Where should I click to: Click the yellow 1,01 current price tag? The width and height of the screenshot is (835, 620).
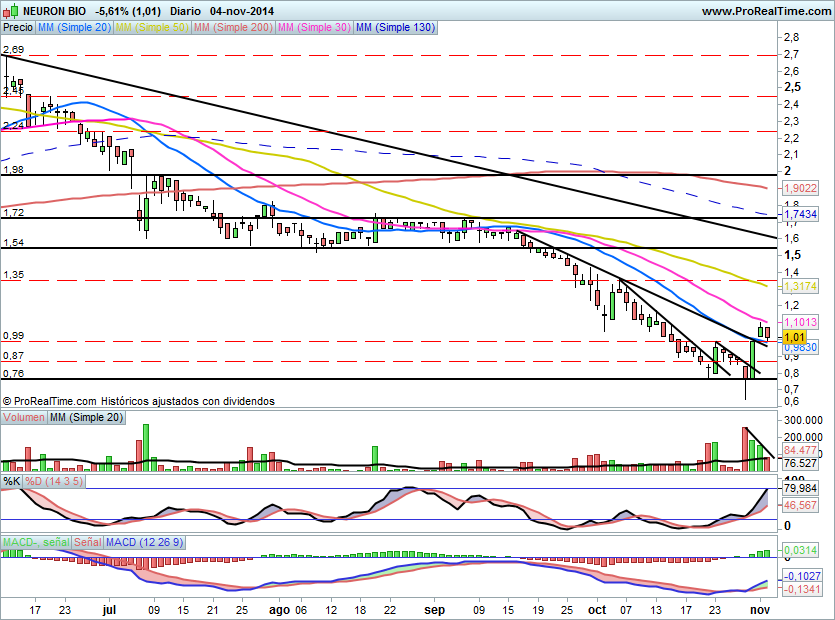[x=795, y=337]
